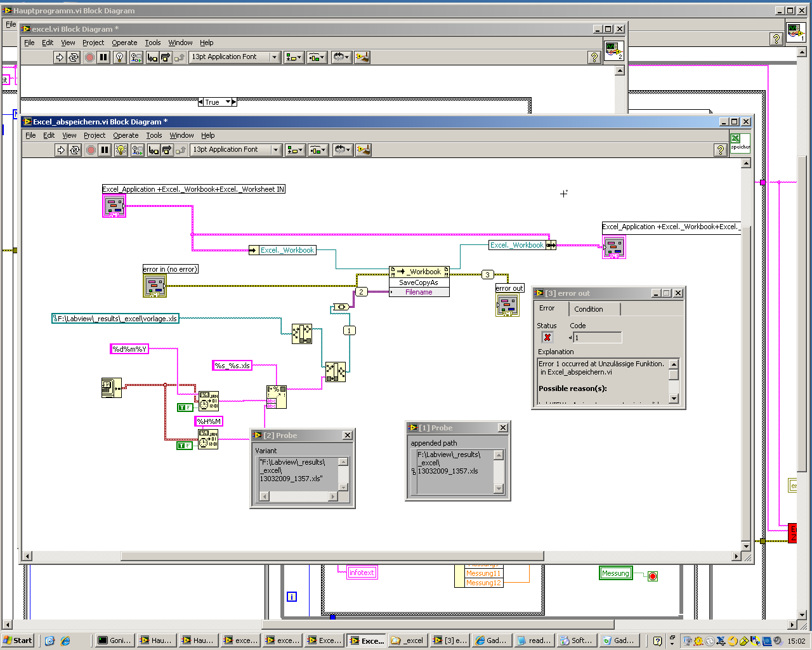This screenshot has width=812, height=650.
Task: Select Build Path node near probe 1
Action: click(336, 372)
